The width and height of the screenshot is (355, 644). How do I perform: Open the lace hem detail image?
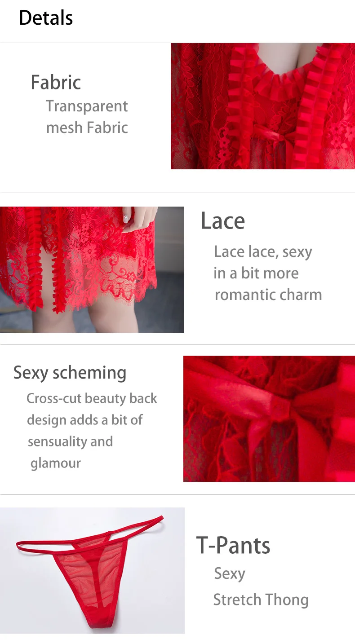92,269
